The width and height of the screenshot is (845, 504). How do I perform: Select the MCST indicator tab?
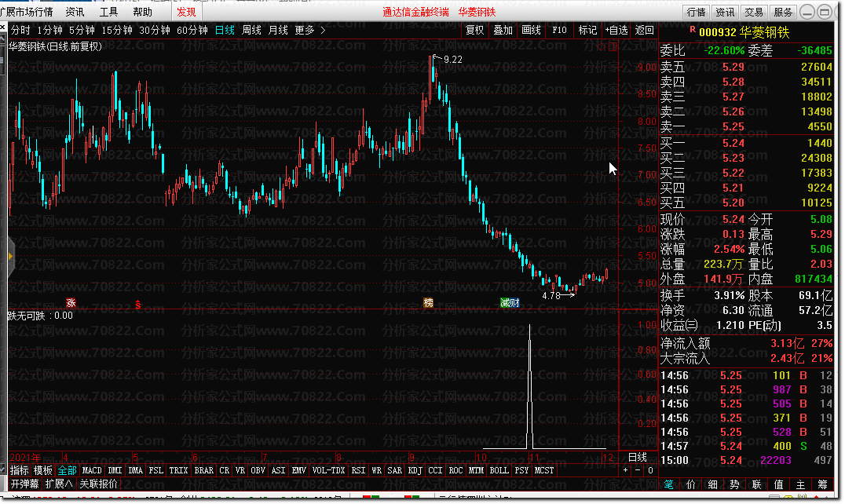pos(544,470)
